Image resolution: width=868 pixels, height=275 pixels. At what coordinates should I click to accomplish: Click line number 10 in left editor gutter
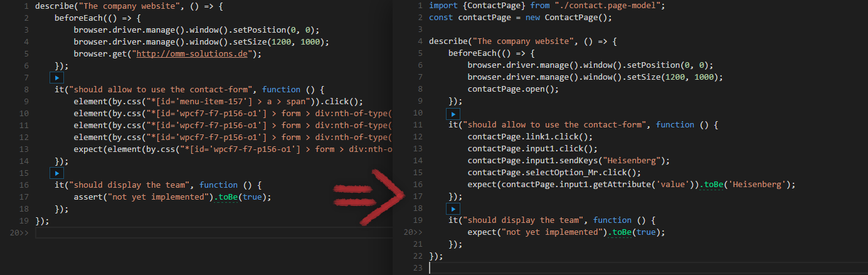24,114
